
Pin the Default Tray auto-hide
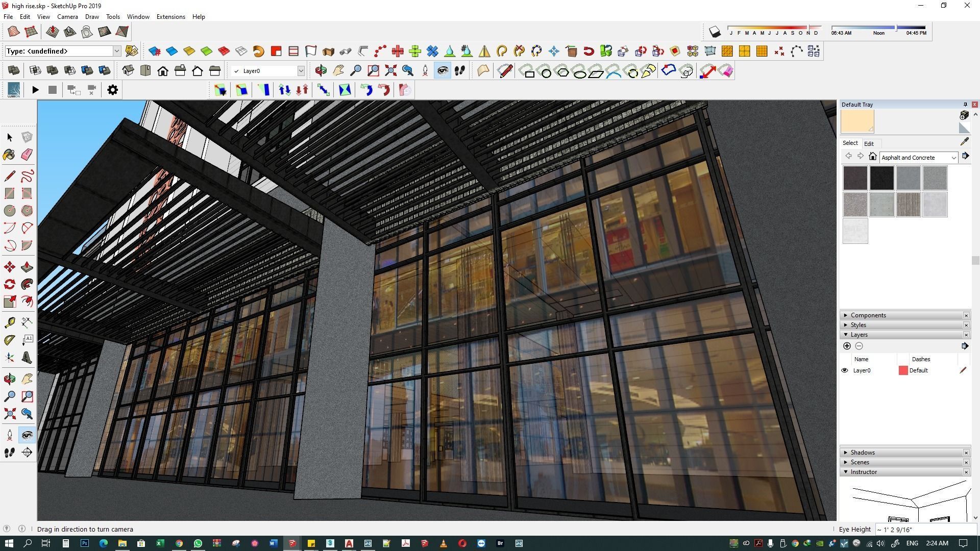[965, 105]
